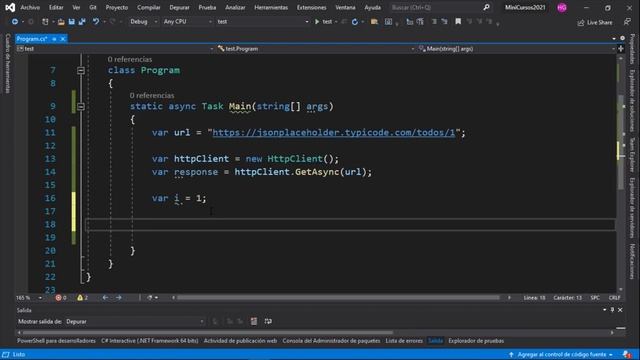Click the navigate backward arrow in toolbar
Screen dimensions: 640x360
tap(15, 22)
